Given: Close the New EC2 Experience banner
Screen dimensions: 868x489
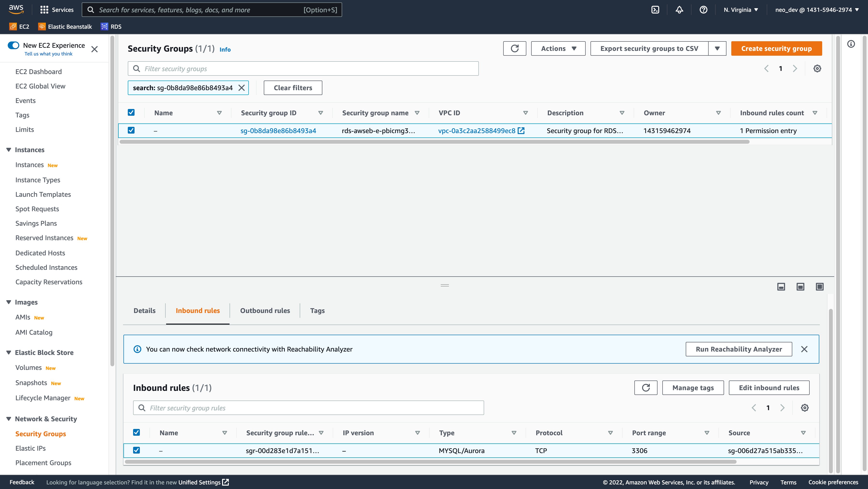Looking at the screenshot, I should (95, 49).
